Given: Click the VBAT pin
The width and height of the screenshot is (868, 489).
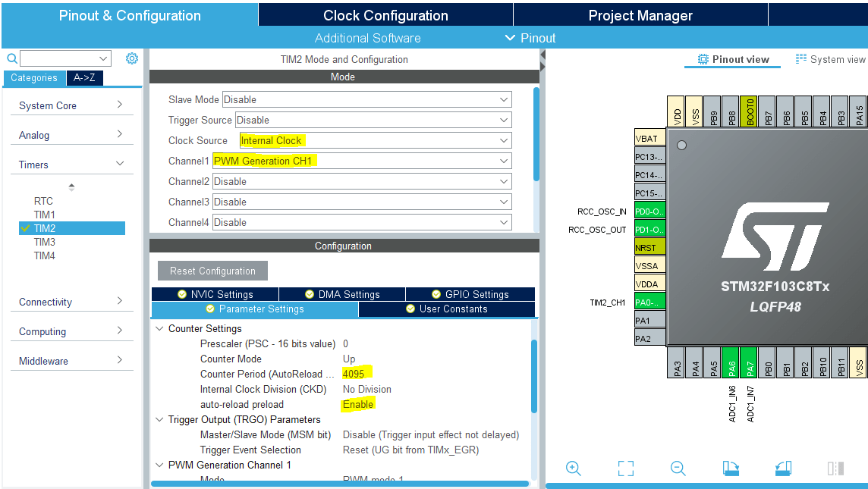Looking at the screenshot, I should coord(649,138).
